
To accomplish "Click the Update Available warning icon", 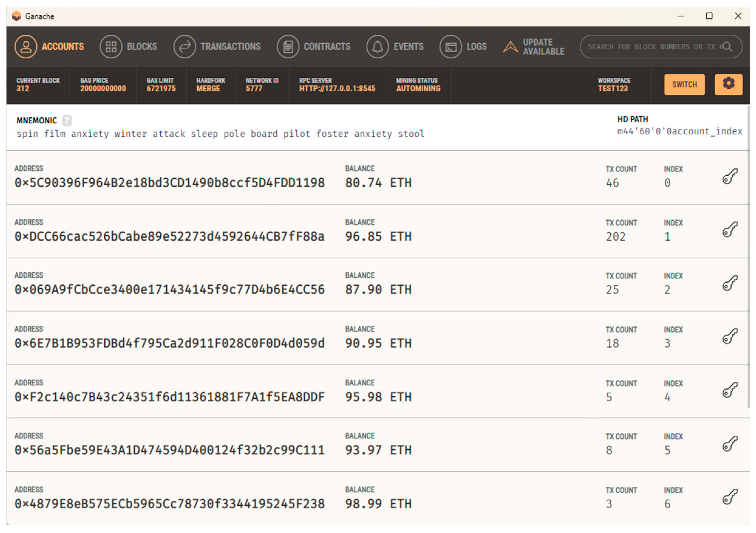I will [x=510, y=47].
